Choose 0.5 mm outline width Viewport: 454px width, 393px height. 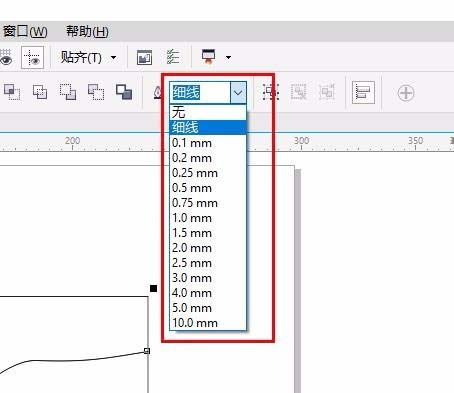coord(208,188)
